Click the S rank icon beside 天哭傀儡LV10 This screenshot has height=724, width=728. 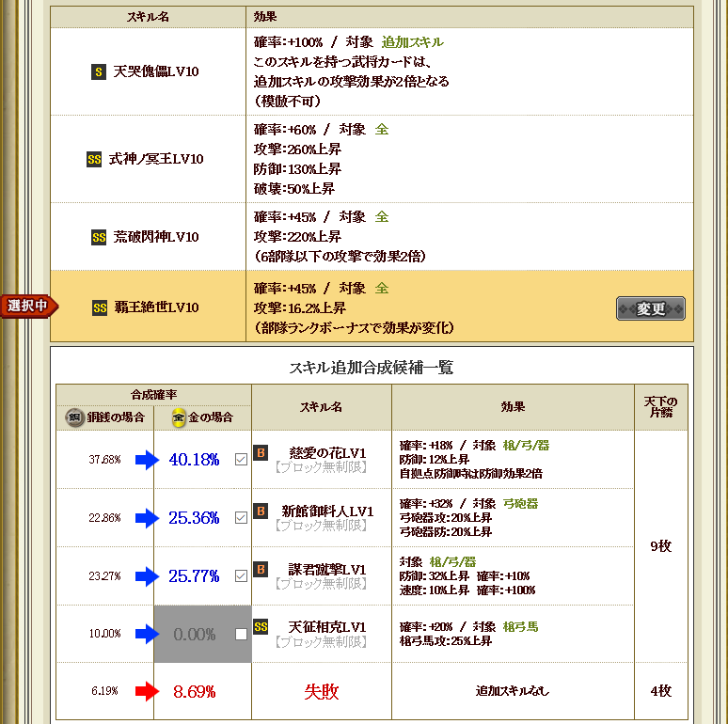pyautogui.click(x=99, y=72)
